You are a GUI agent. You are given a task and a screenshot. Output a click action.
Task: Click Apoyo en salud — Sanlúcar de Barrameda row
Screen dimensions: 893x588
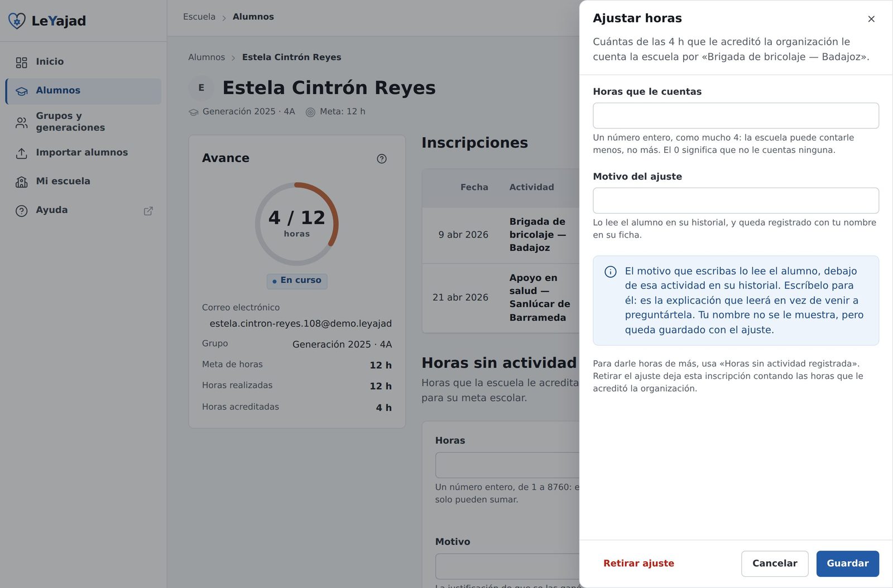tap(501, 298)
